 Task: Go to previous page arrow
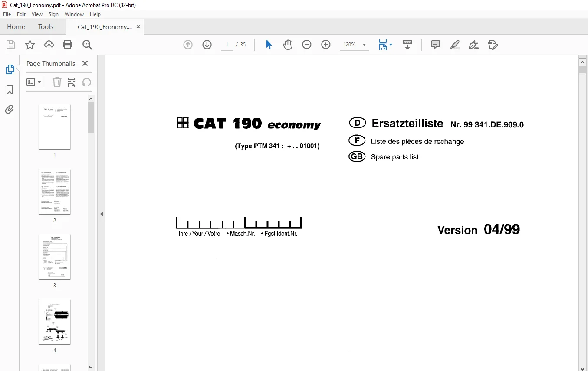188,45
